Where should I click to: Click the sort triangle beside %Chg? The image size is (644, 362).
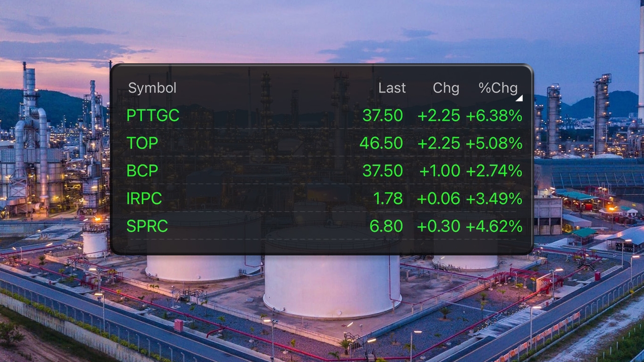519,98
